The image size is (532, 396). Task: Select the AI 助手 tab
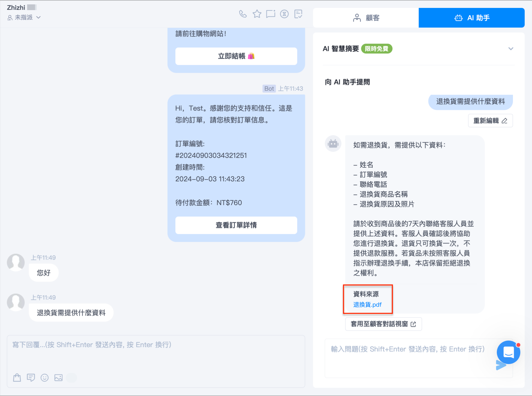tap(472, 18)
